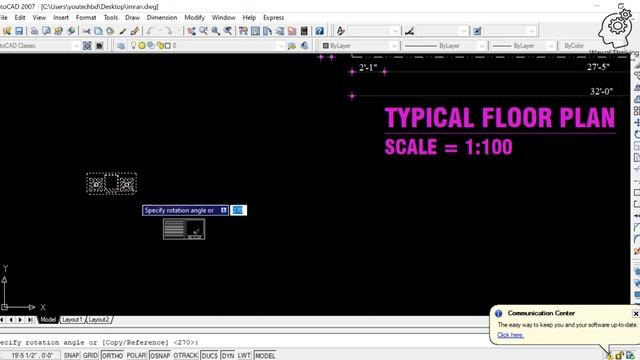Close the Communication Center balloon
The height and width of the screenshot is (360, 640).
636,313
